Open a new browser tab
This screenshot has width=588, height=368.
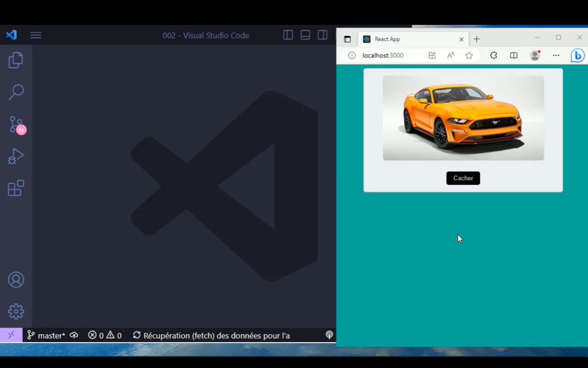476,39
